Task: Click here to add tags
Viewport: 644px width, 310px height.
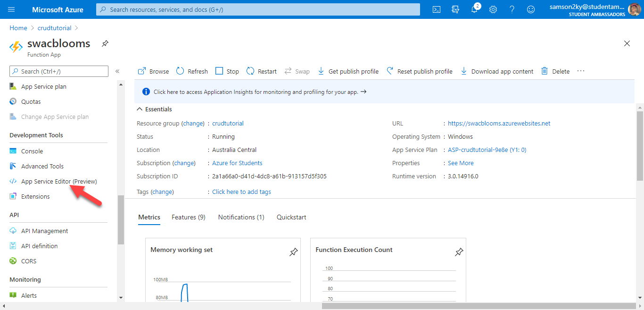Action: pyautogui.click(x=241, y=192)
